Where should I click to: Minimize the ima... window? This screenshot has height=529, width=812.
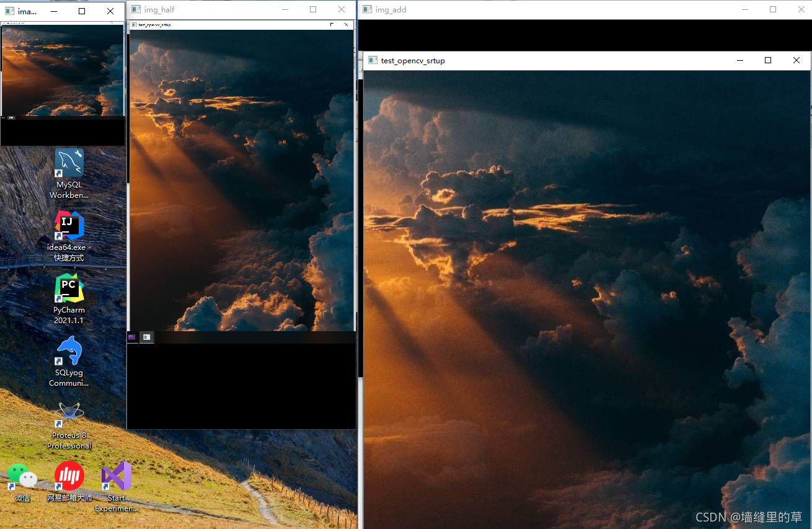[x=54, y=11]
